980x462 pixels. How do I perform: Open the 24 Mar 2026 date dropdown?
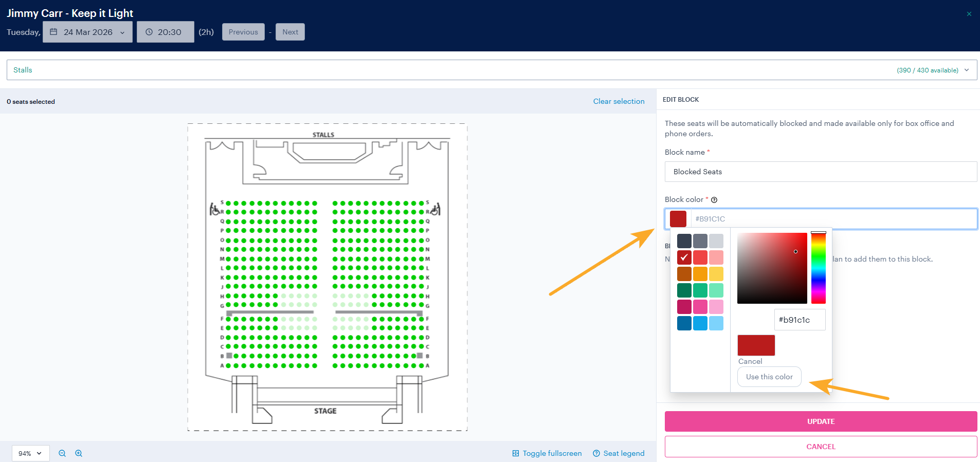click(87, 32)
